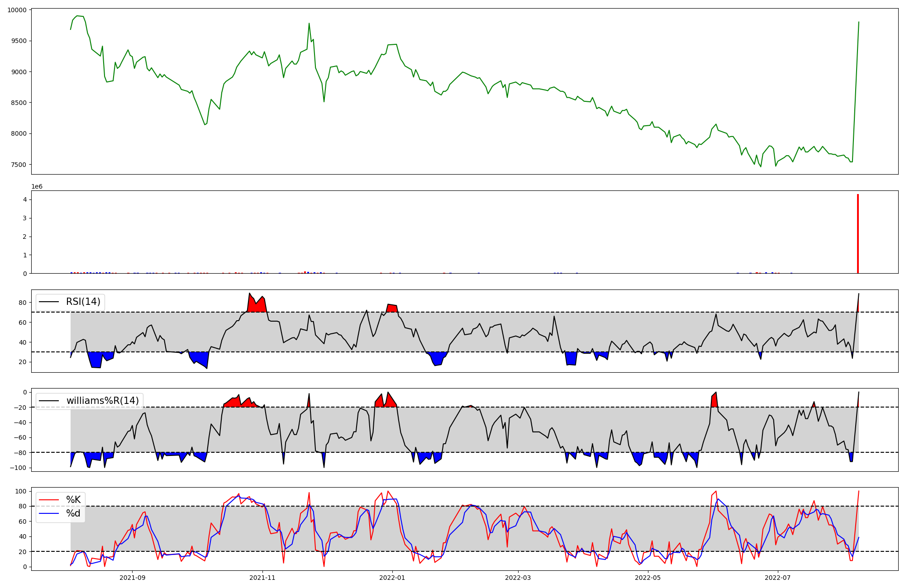The width and height of the screenshot is (905, 588).
Task: Click the 10000 price axis label
Action: (16, 10)
